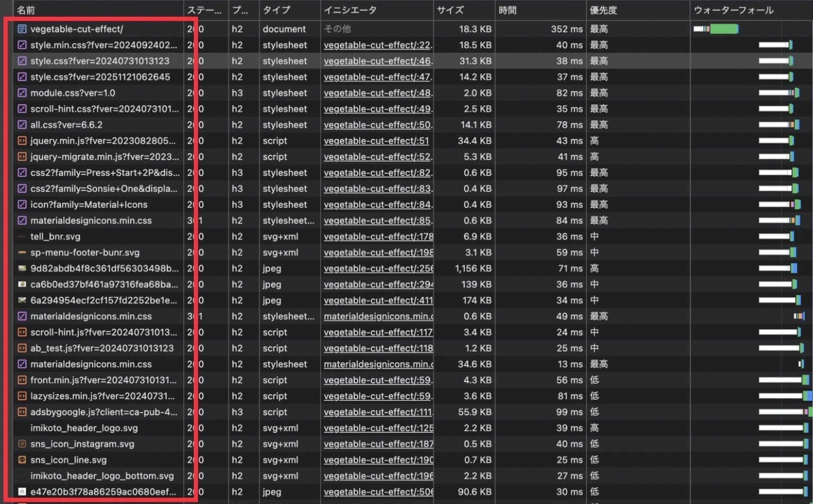The height and width of the screenshot is (504, 813).
Task: Open the initiator link in the lazysizes.min.js row
Action: pyautogui.click(x=378, y=396)
